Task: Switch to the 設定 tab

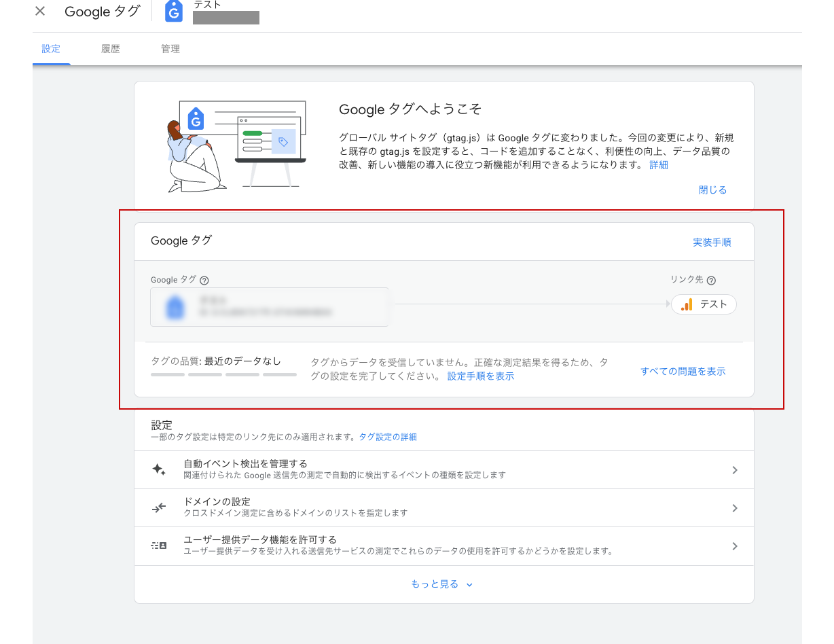Action: [x=51, y=49]
